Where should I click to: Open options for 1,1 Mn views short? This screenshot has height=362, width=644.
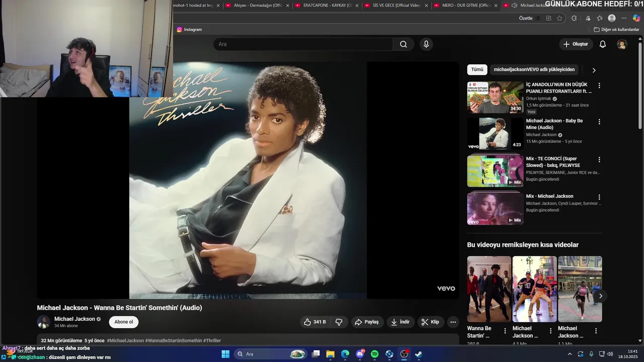pos(596,331)
